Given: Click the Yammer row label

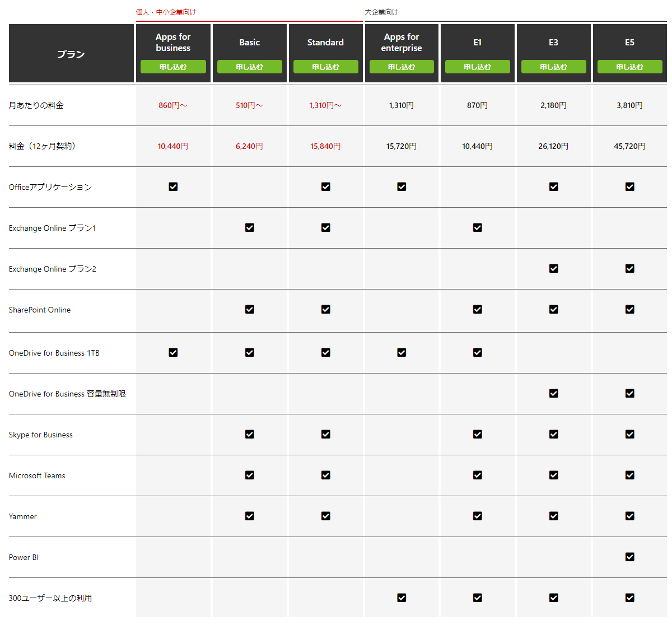Looking at the screenshot, I should pyautogui.click(x=23, y=516).
